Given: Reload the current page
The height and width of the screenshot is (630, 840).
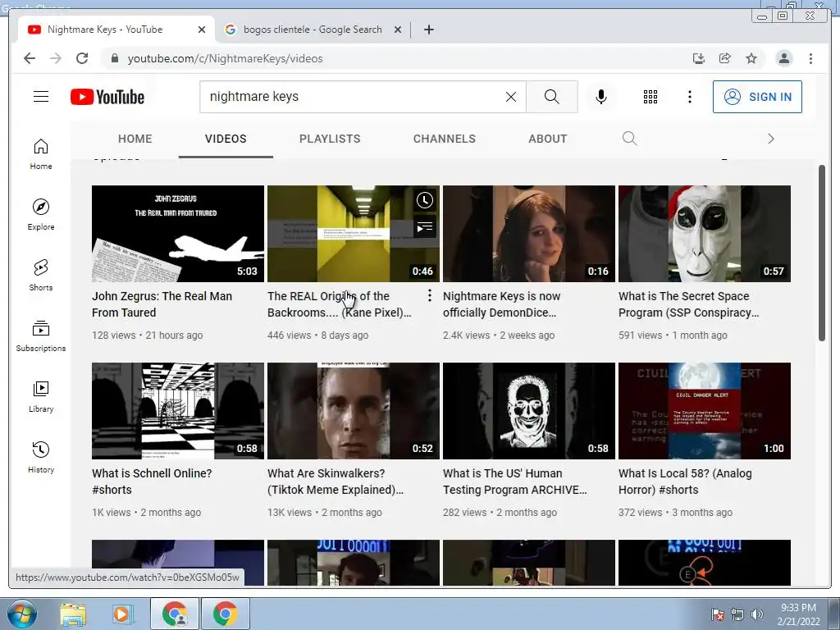Looking at the screenshot, I should pos(82,58).
